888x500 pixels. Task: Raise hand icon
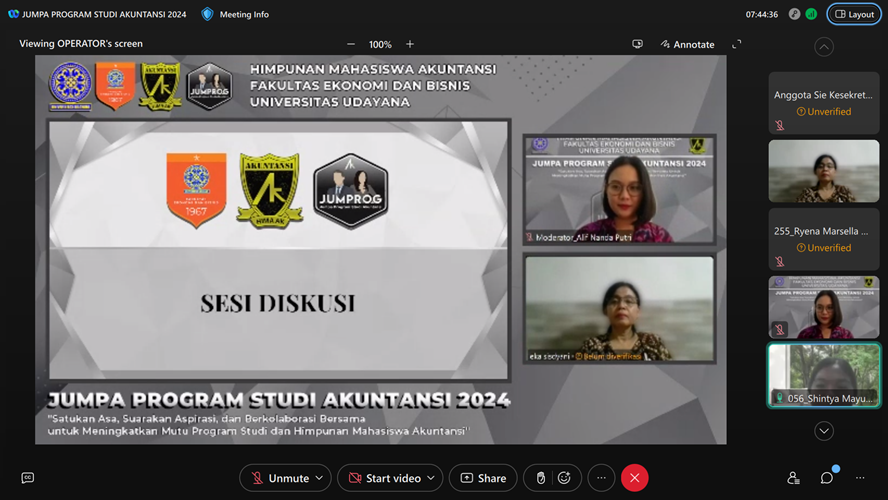click(541, 478)
